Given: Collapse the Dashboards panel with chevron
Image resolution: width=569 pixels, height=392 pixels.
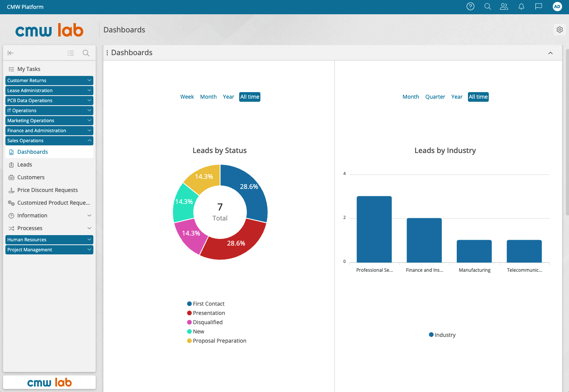Looking at the screenshot, I should click(550, 53).
